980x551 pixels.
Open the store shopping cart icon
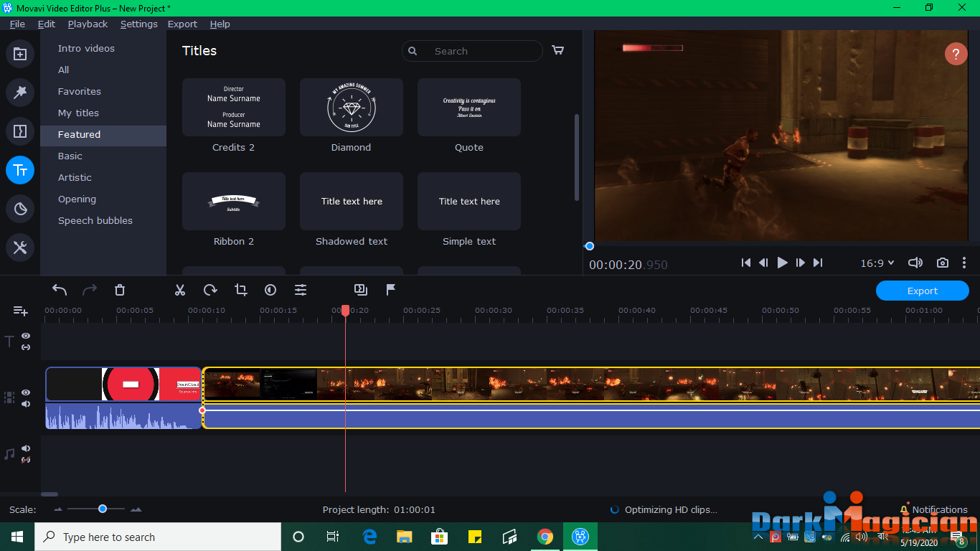click(557, 50)
